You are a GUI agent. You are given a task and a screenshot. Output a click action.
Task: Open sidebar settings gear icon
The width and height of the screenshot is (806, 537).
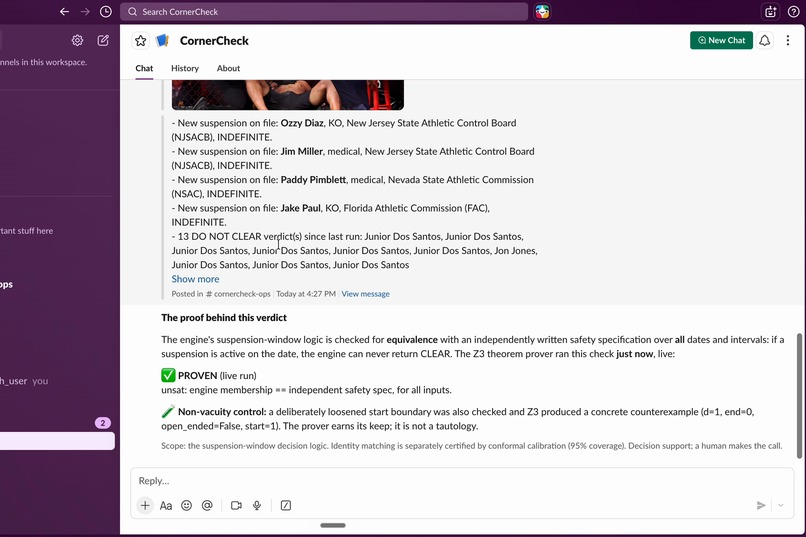[77, 40]
